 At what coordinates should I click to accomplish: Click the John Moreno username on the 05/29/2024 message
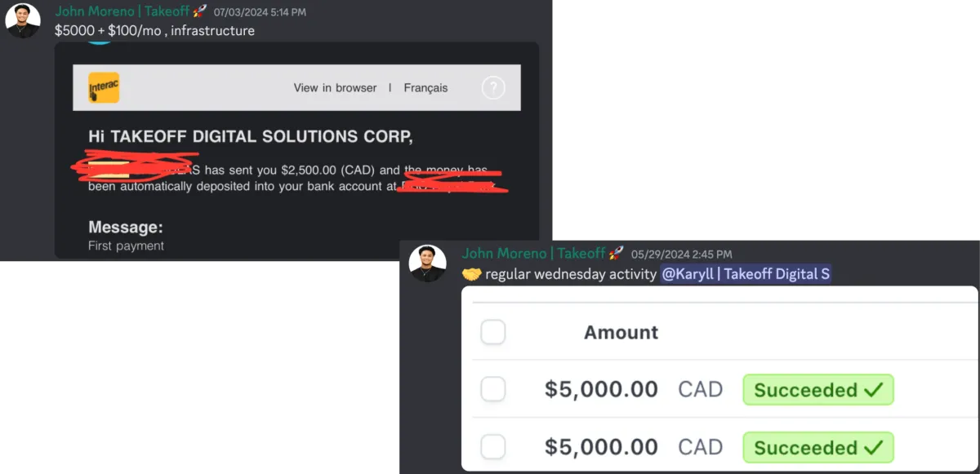tap(533, 254)
